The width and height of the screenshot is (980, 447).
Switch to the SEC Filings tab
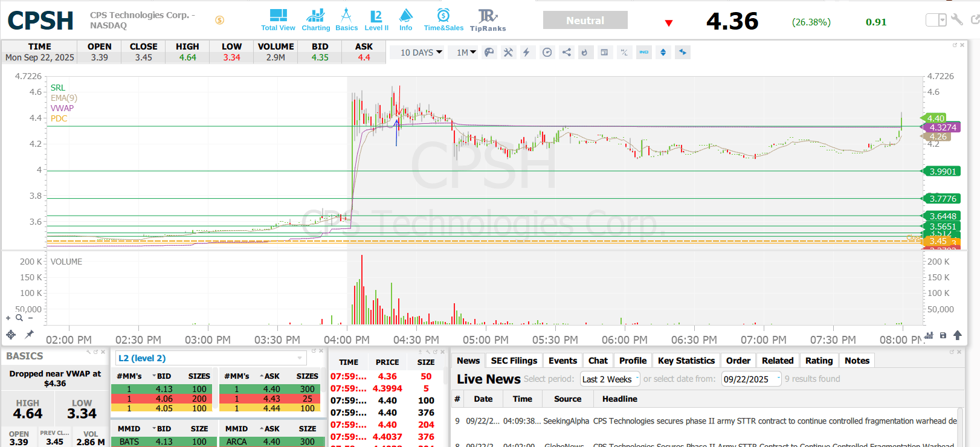click(x=514, y=361)
